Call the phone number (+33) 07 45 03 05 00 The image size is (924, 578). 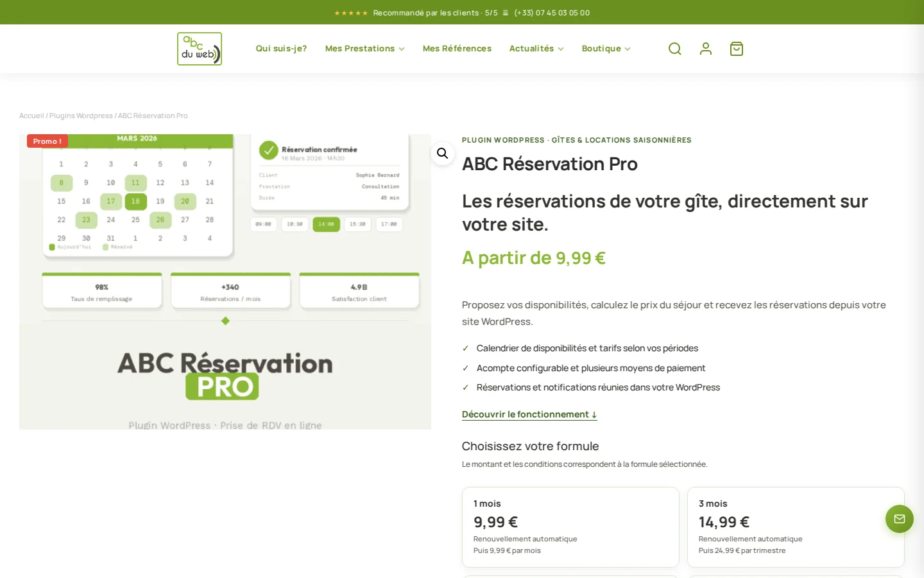[552, 13]
